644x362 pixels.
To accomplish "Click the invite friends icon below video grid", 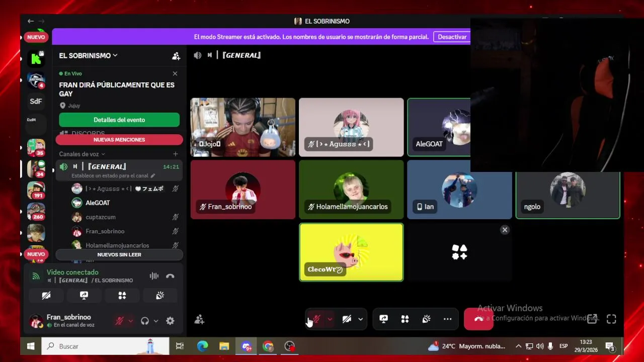I will (x=199, y=319).
